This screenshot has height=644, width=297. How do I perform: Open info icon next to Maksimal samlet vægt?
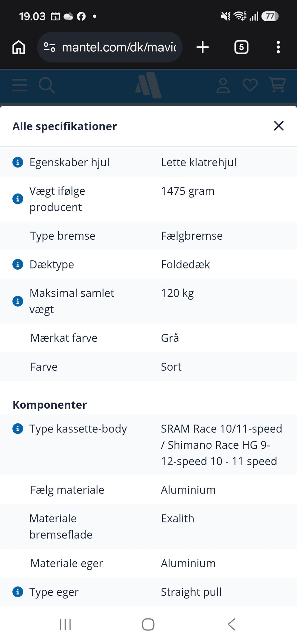pos(18,301)
